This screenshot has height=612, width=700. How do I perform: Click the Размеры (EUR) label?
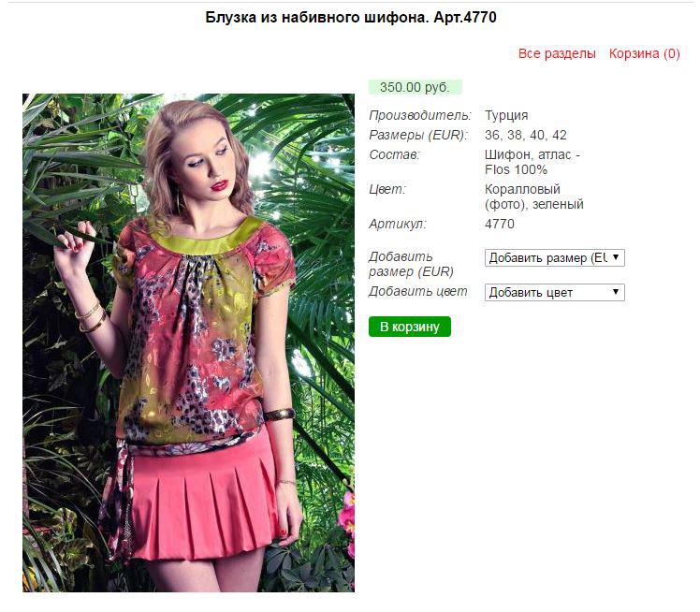418,135
